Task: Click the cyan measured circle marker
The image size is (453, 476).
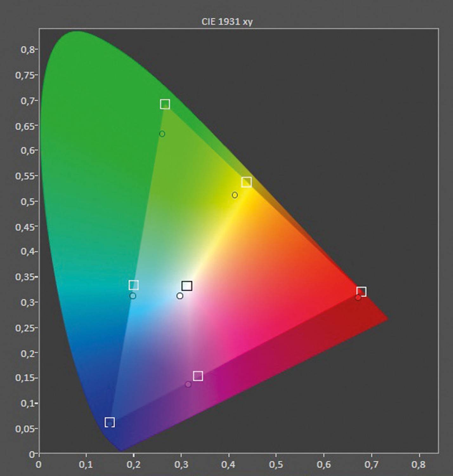Action: [133, 296]
